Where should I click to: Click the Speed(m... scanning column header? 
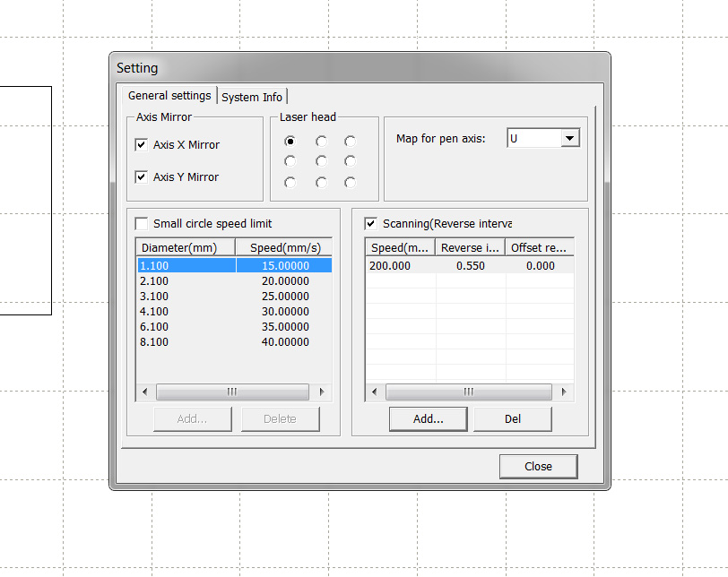tap(400, 247)
